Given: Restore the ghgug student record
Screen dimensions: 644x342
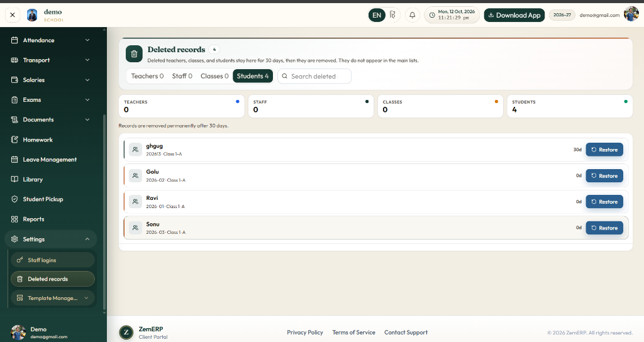Looking at the screenshot, I should tap(604, 150).
